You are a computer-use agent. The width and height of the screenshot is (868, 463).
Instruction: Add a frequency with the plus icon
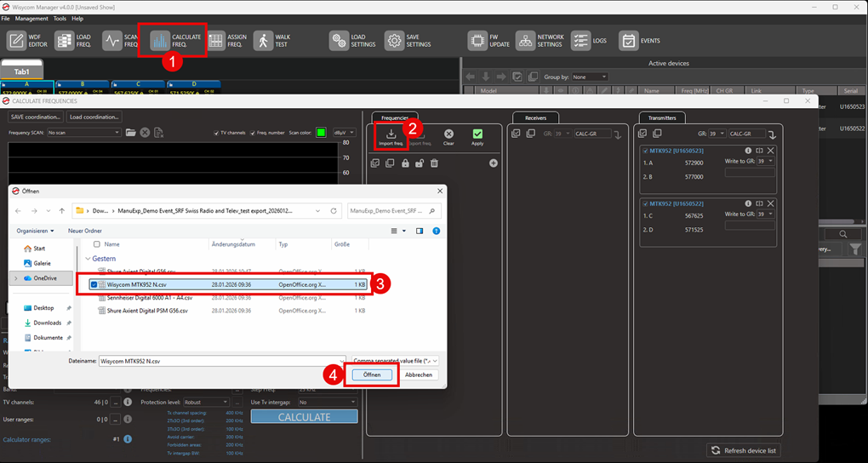tap(493, 163)
